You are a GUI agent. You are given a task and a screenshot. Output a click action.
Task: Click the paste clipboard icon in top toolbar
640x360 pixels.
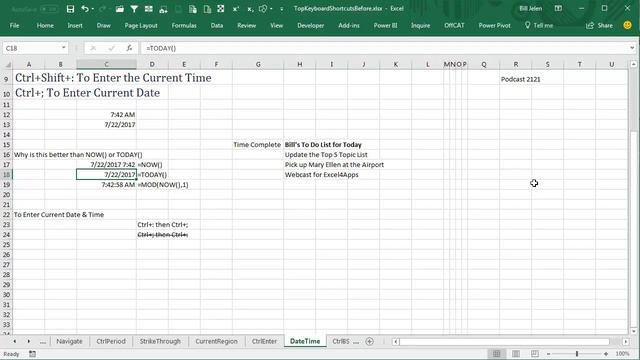click(193, 9)
